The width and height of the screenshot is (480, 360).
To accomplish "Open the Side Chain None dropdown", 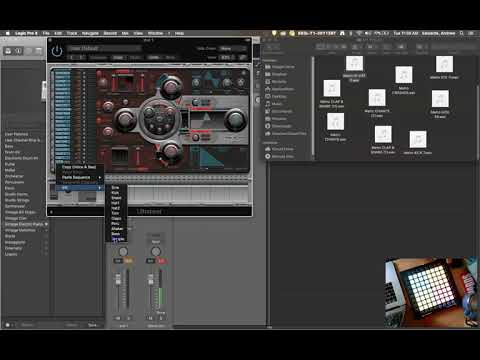I will click(x=232, y=49).
